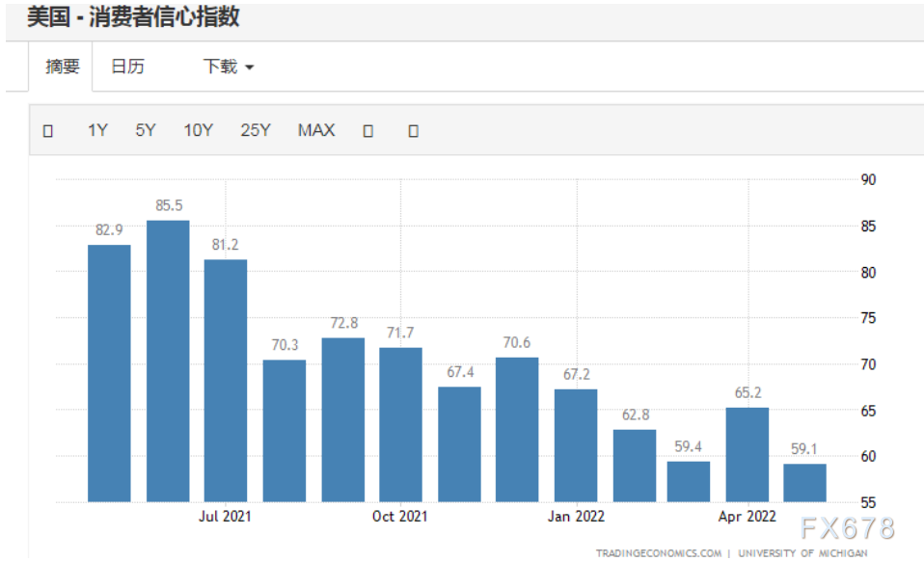Select the 10Y time range
Image resolution: width=924 pixels, height=562 pixels.
coord(198,130)
